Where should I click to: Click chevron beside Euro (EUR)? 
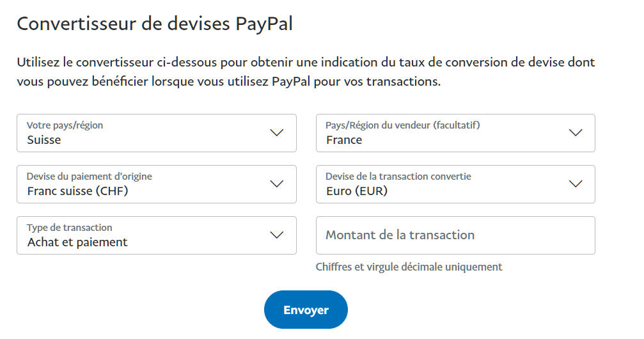point(576,184)
